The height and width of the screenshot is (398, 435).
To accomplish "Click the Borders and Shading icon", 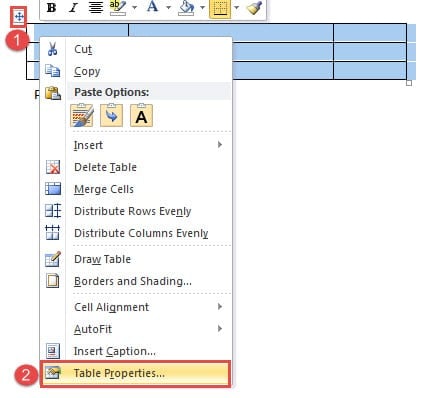I will tap(53, 281).
